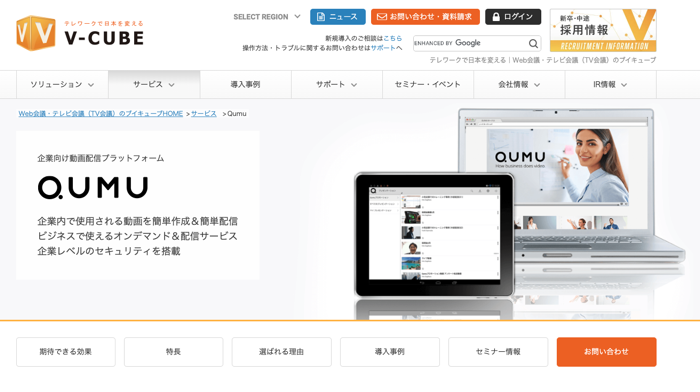Click the orange お問い合わせ button
The width and height of the screenshot is (700, 392).
[606, 352]
